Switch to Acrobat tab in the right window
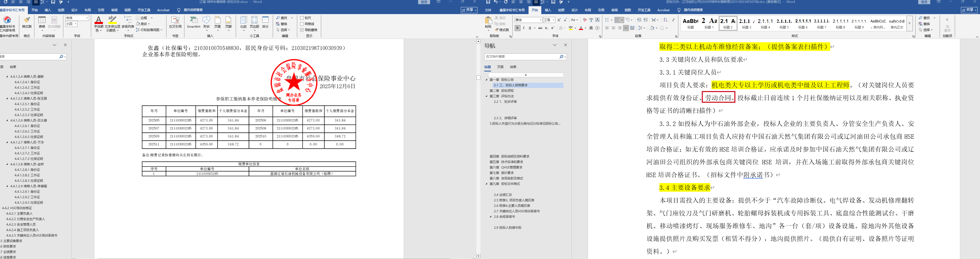The image size is (980, 259). pos(663,10)
